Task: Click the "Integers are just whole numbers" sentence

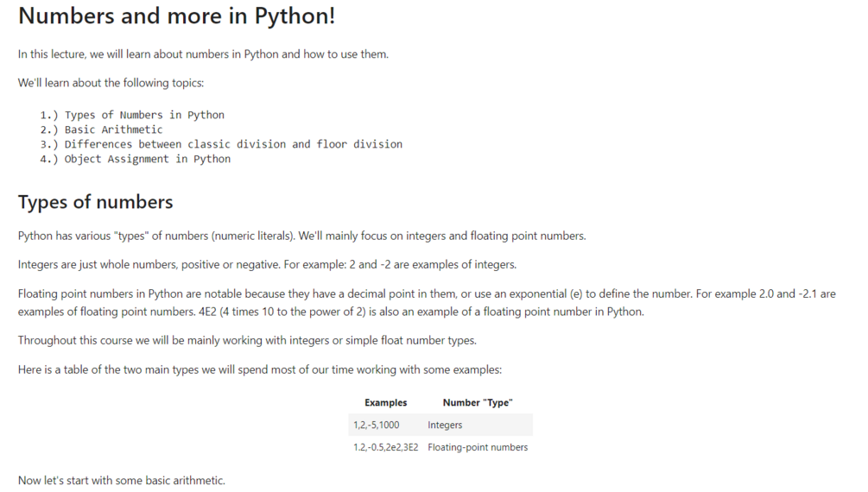Action: coord(267,264)
